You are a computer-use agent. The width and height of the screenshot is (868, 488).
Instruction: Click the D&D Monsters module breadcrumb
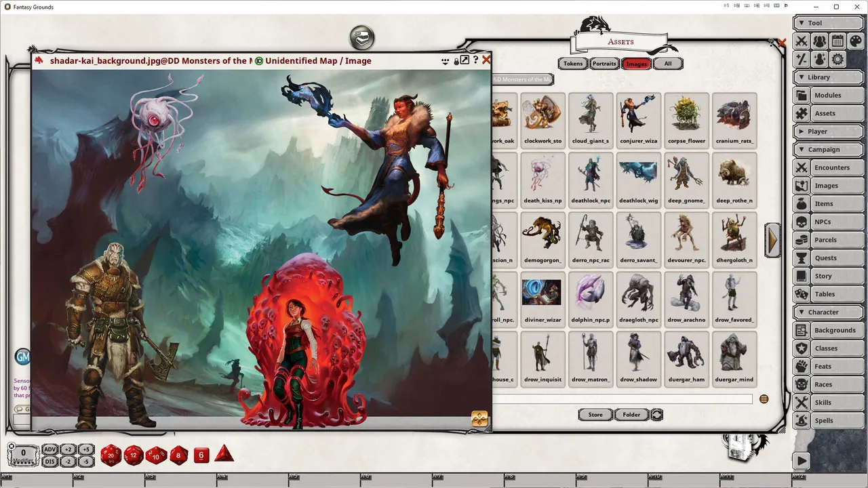point(523,79)
